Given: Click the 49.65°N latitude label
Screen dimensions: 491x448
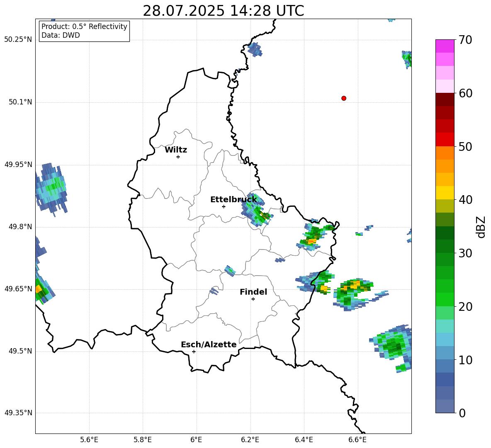Looking at the screenshot, I should click(18, 289).
